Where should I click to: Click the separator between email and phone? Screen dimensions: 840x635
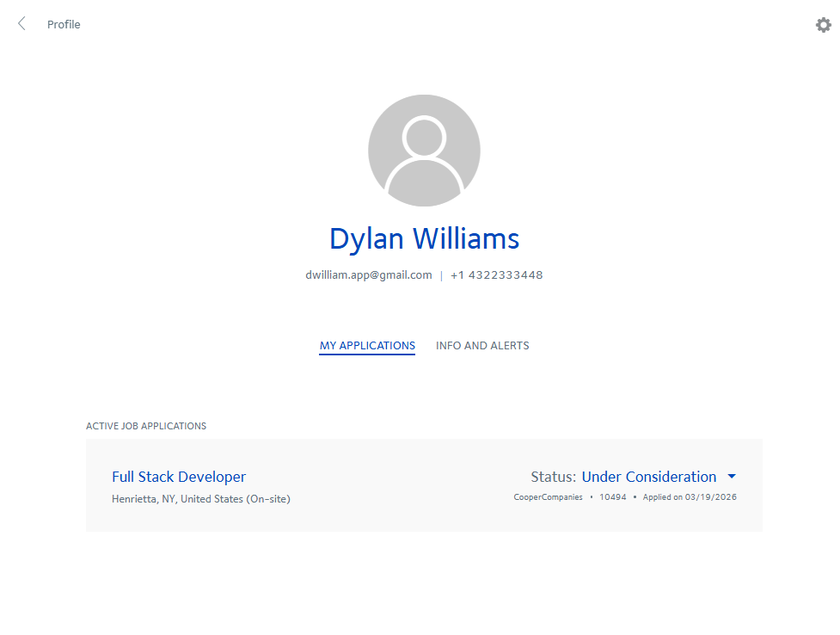441,276
